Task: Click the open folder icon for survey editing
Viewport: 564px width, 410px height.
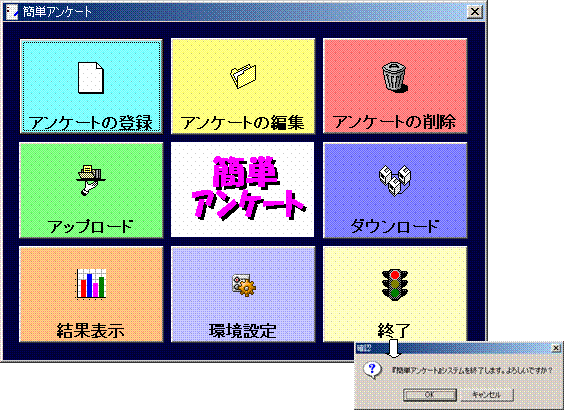Action: click(x=244, y=76)
